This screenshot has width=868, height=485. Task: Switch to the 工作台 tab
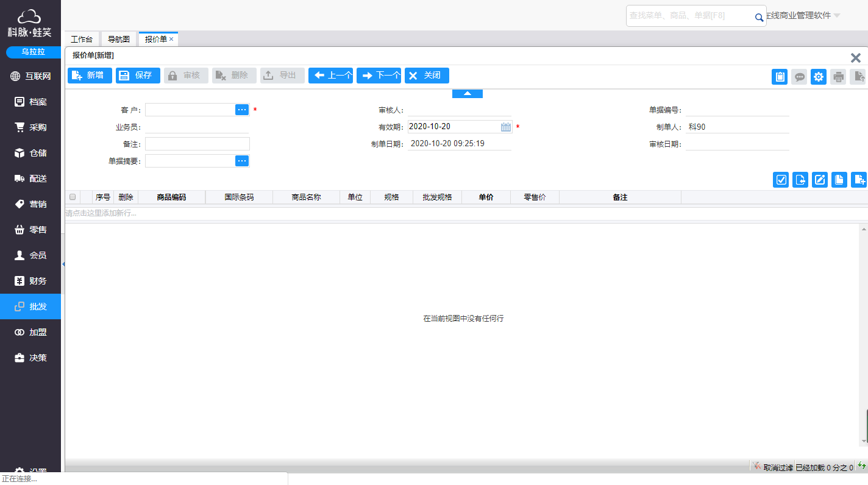81,39
